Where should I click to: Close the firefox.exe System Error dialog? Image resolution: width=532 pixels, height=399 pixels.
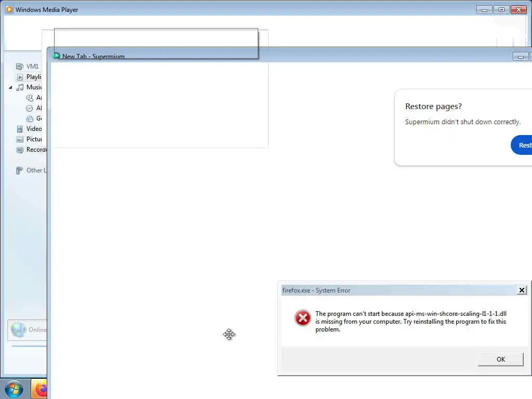[522, 290]
